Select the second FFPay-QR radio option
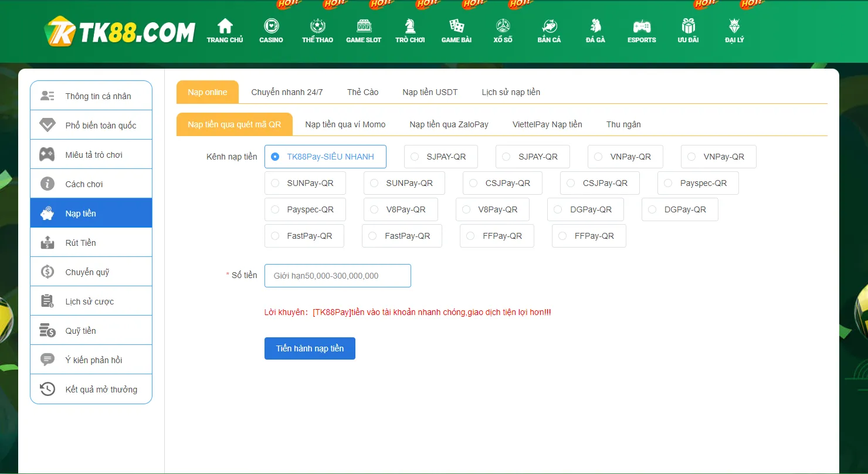This screenshot has width=868, height=474. pyautogui.click(x=589, y=236)
